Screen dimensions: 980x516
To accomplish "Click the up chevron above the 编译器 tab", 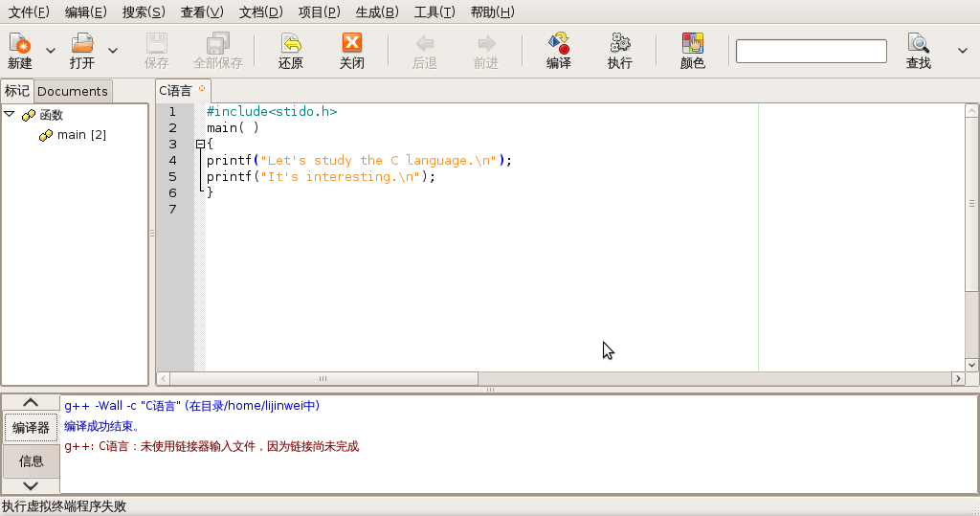I will click(x=31, y=403).
